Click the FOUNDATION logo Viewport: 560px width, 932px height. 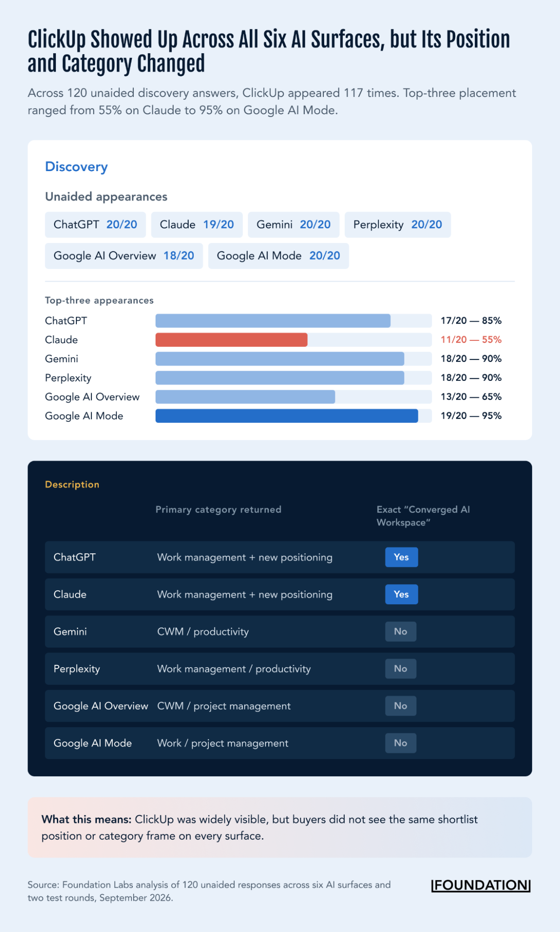pyautogui.click(x=481, y=885)
